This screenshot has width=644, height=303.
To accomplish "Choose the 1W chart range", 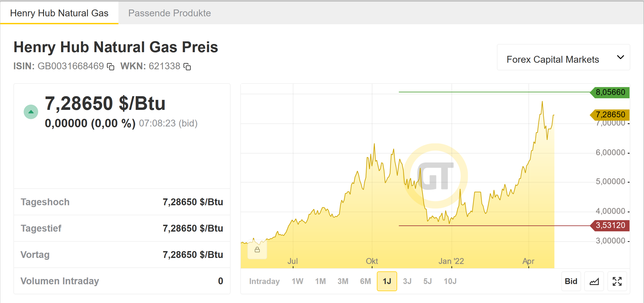I will [x=297, y=281].
